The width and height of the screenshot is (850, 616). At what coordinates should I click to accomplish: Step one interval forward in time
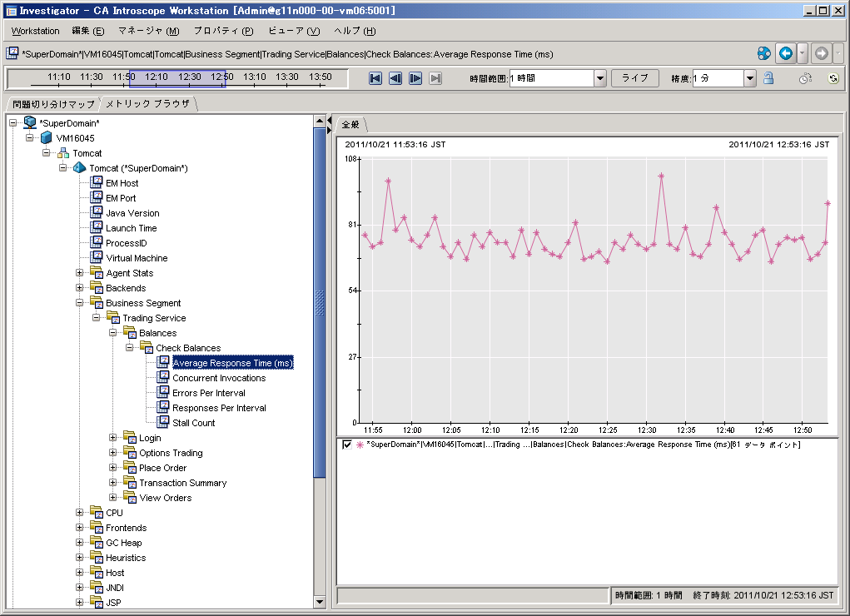(x=415, y=77)
